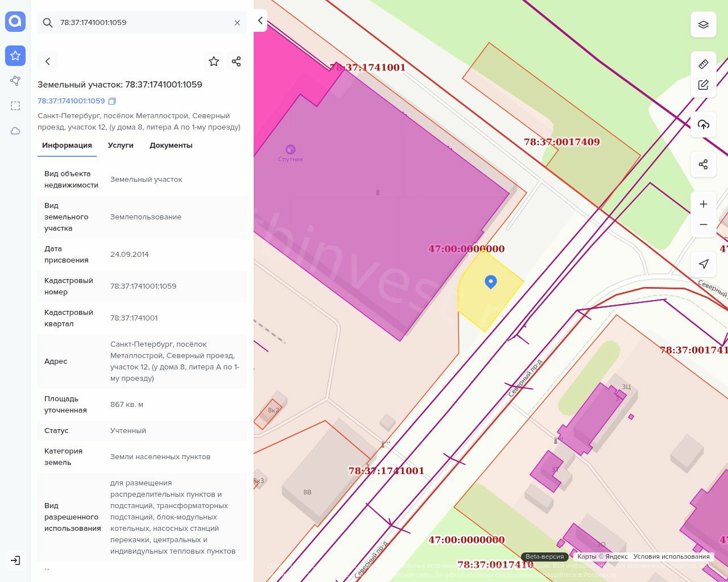Click the parcel heading Земельный участок: 78:37:1741001:1059

[x=120, y=85]
